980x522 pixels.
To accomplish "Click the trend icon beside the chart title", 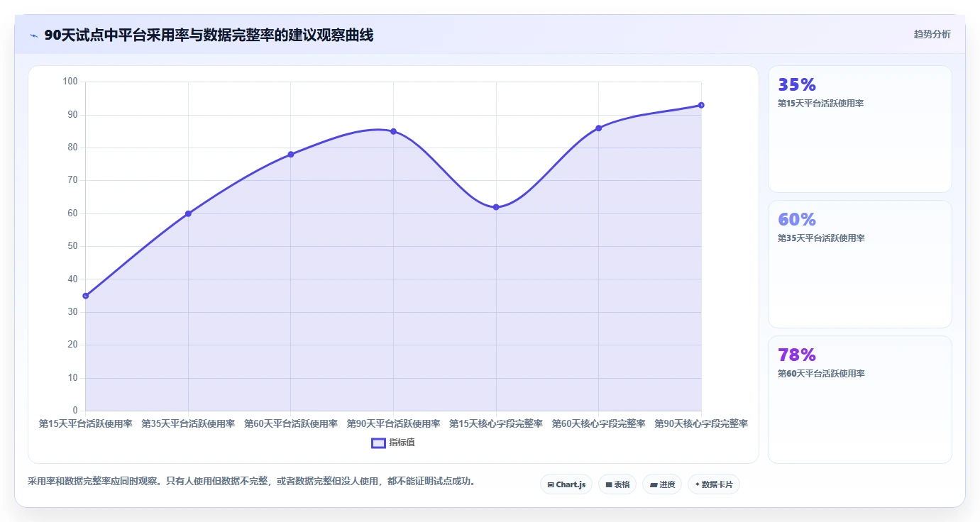I will coord(33,35).
